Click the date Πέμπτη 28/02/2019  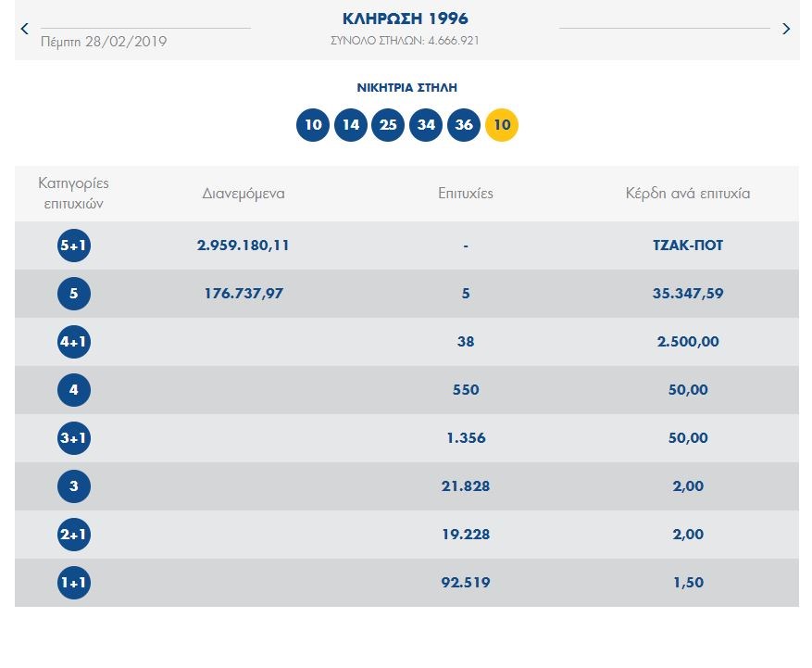(x=104, y=42)
